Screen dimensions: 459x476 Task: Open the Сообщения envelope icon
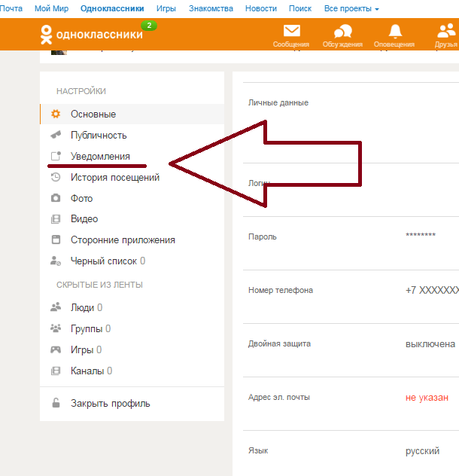291,31
